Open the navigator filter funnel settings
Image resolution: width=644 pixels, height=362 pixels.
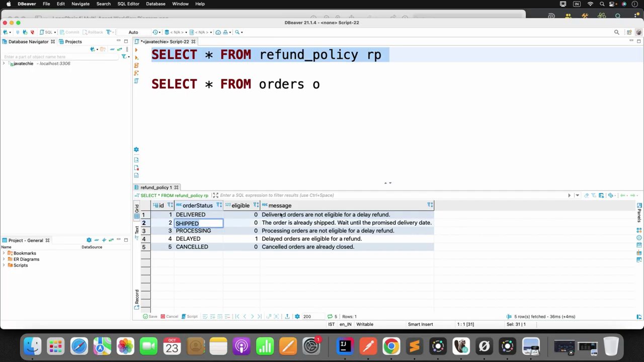(x=124, y=57)
